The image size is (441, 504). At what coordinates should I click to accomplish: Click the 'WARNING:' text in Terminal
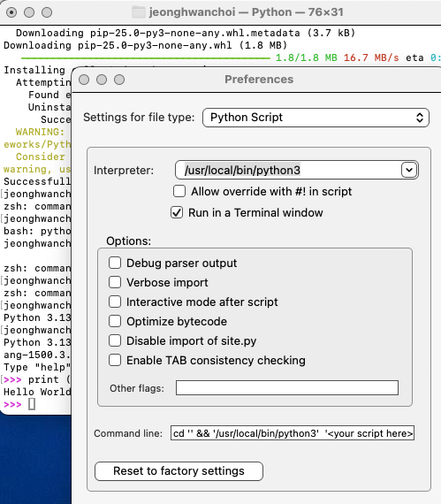click(x=40, y=132)
